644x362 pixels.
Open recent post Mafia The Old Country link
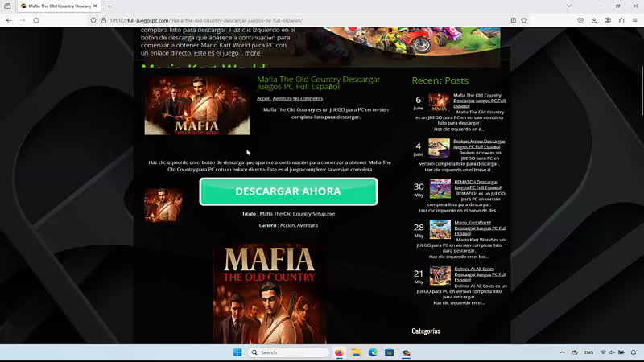[479, 101]
